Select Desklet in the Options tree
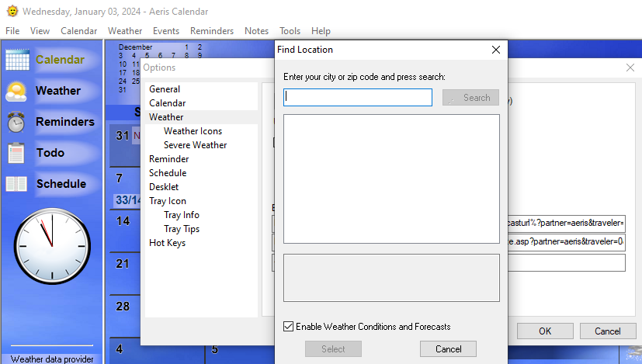The width and height of the screenshot is (642, 364). click(x=164, y=187)
